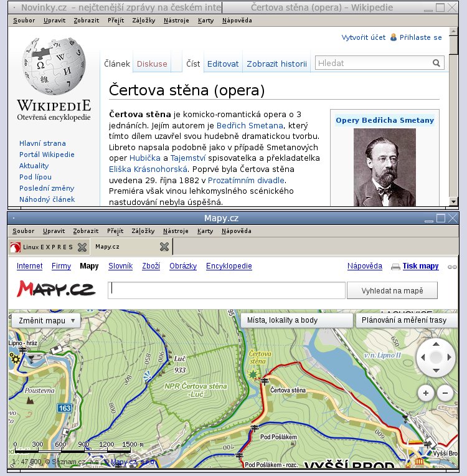Image resolution: width=467 pixels, height=476 pixels.
Task: Click the green star marker at Čertova stěna
Action: [x=252, y=375]
